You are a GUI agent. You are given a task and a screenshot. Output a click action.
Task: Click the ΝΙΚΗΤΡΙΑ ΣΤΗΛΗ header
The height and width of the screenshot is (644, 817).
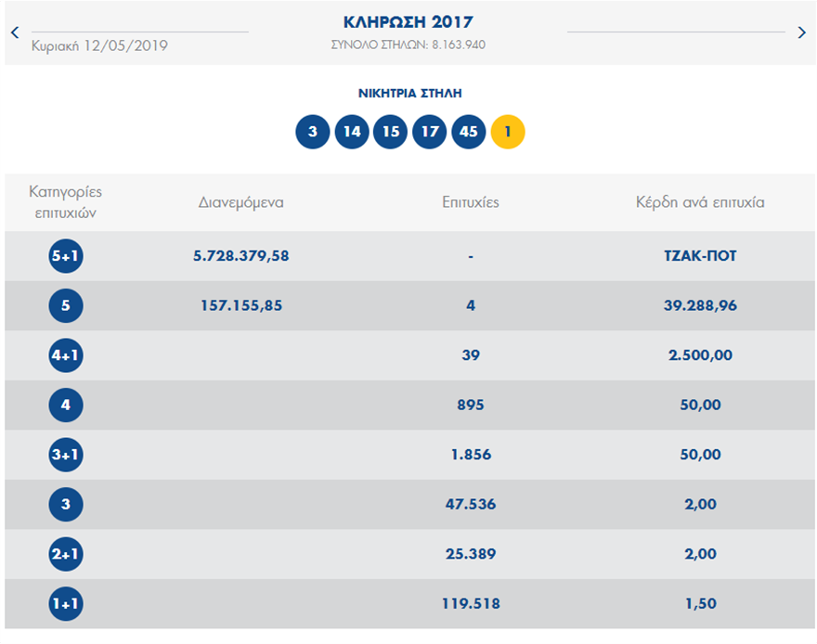pos(408,93)
